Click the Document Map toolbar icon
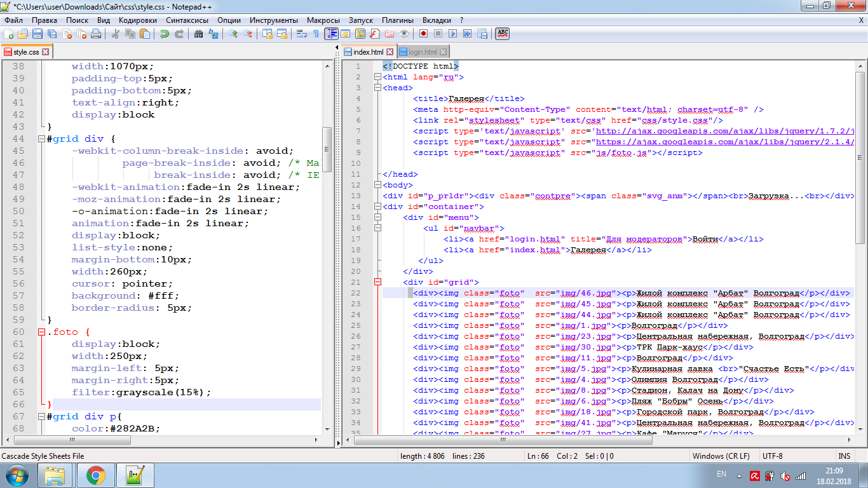This screenshot has width=868, height=488. tap(360, 34)
